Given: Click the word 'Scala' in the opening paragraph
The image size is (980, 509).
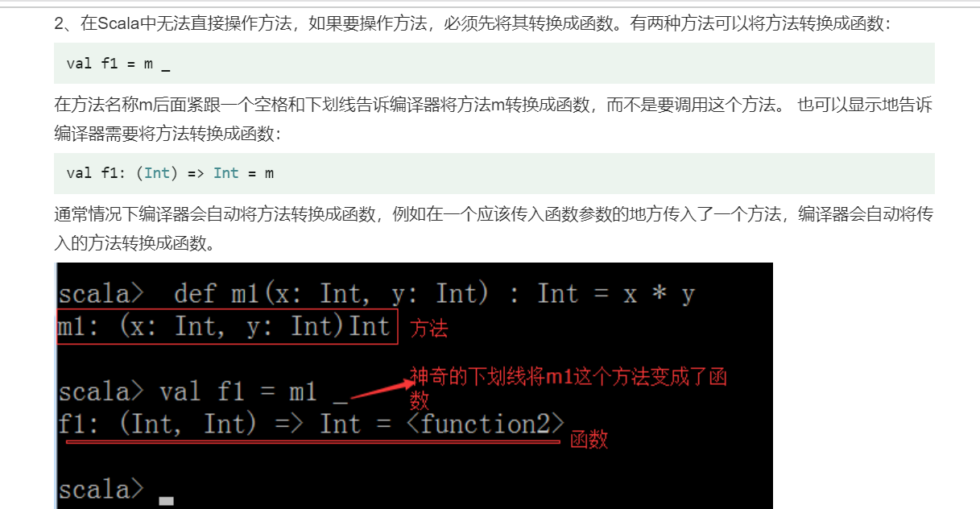Looking at the screenshot, I should coord(117,24).
